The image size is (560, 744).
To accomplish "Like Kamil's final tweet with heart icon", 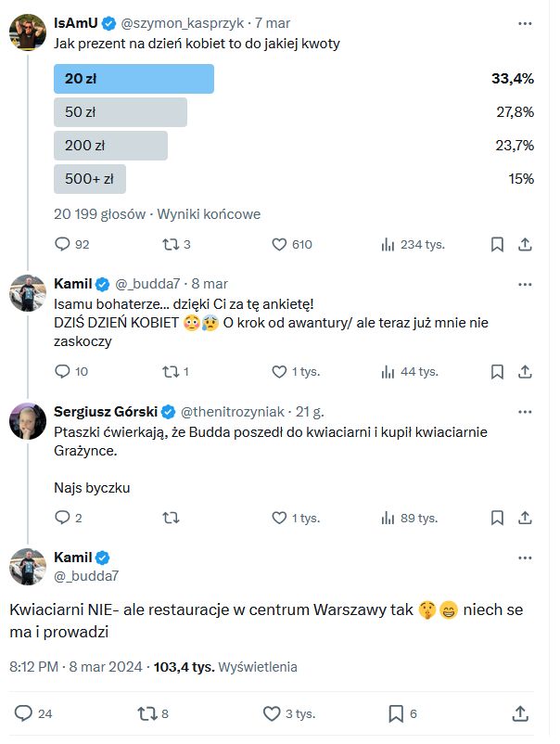I will point(272,713).
